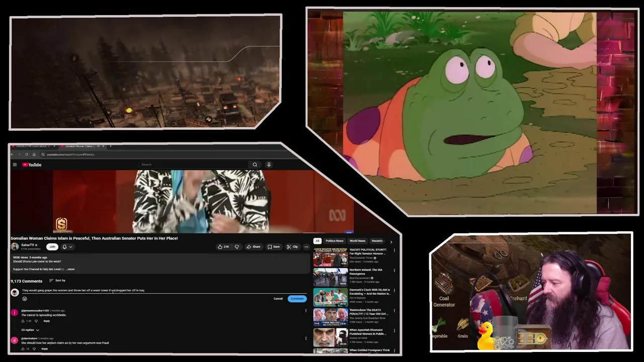Cancel the comment draft
Screen dimensions: 644x362
pyautogui.click(x=278, y=299)
